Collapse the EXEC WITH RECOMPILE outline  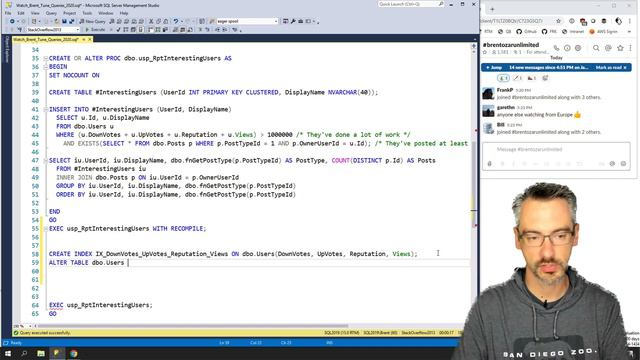tap(45, 229)
